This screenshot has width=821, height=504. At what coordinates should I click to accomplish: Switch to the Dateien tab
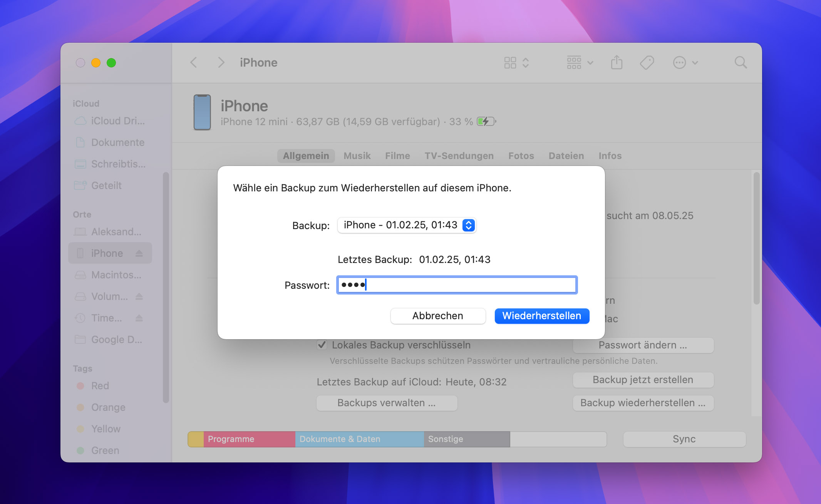[566, 156]
